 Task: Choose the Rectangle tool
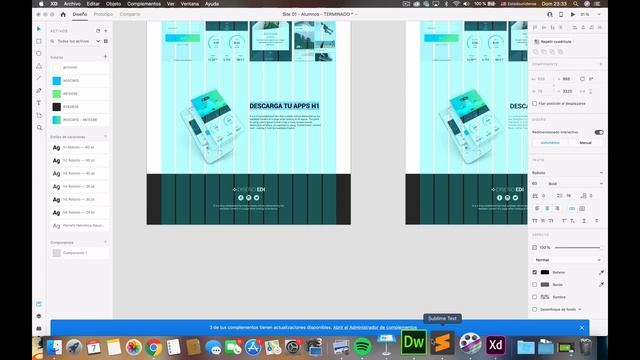[x=39, y=41]
